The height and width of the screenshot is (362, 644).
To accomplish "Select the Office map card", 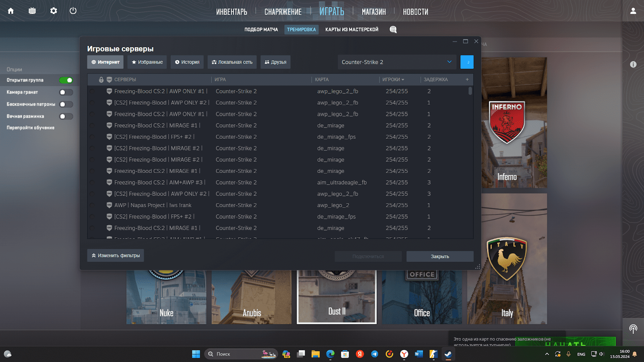I will (422, 297).
